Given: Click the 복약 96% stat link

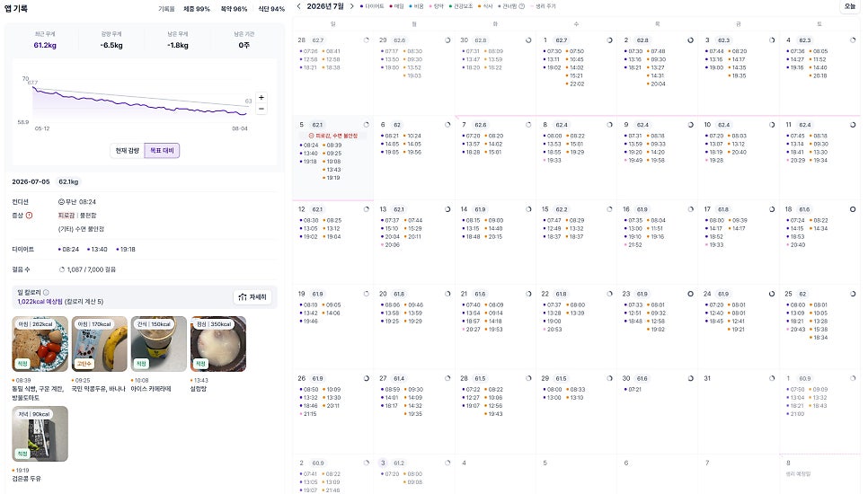Looking at the screenshot, I should (x=234, y=9).
